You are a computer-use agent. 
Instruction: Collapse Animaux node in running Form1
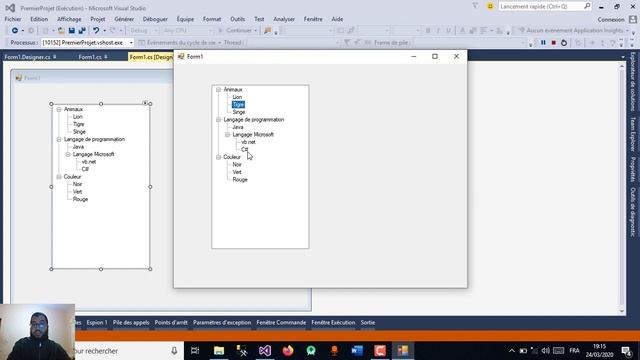[218, 89]
